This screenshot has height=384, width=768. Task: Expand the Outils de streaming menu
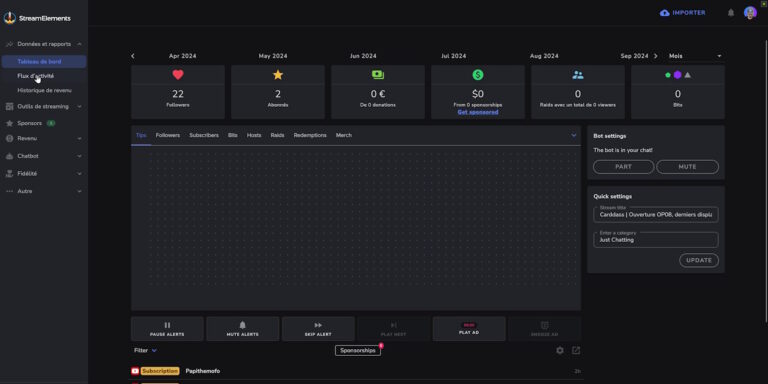click(79, 106)
